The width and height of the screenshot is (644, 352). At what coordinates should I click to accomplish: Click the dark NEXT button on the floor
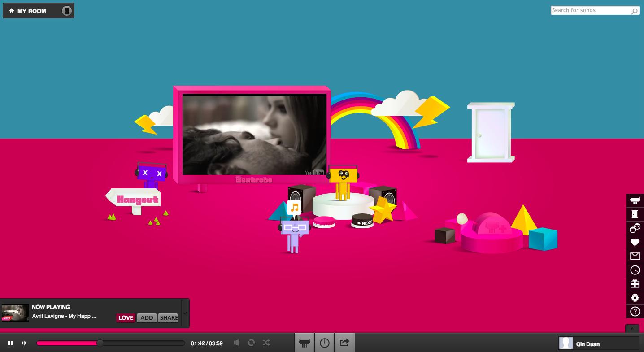pyautogui.click(x=363, y=221)
